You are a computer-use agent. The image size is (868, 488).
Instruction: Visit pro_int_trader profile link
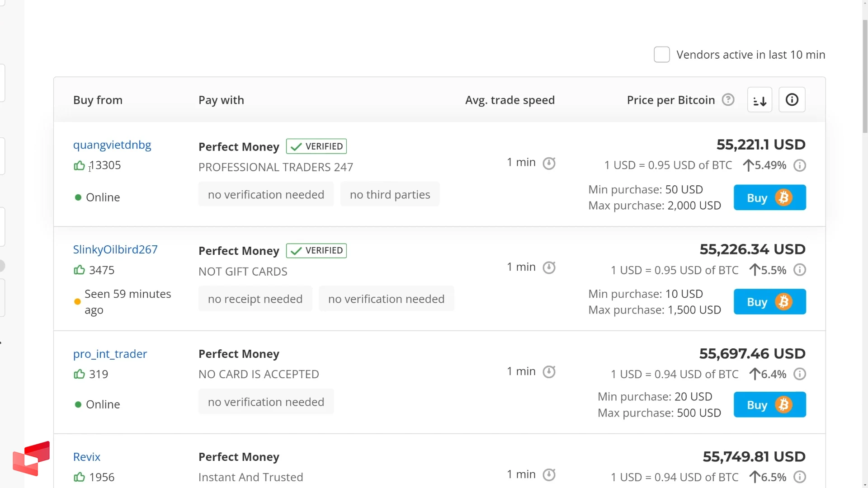110,354
